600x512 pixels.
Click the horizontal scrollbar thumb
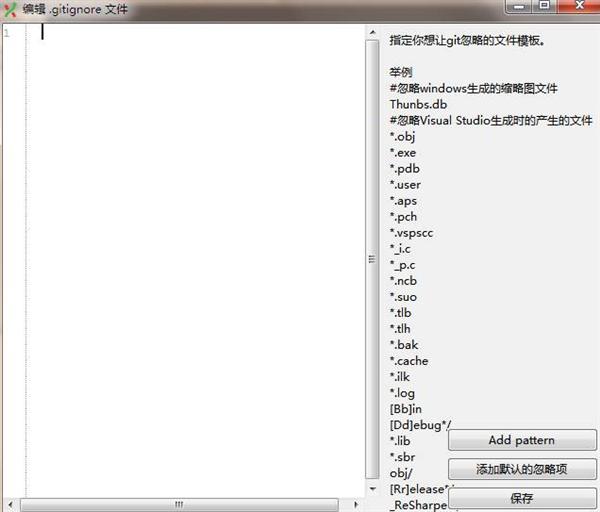click(x=179, y=504)
